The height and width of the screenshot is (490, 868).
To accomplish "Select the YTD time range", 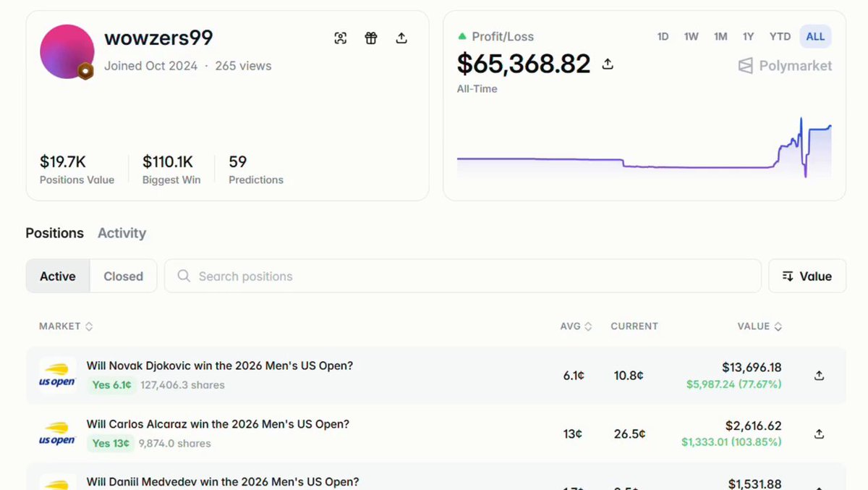I will (780, 36).
